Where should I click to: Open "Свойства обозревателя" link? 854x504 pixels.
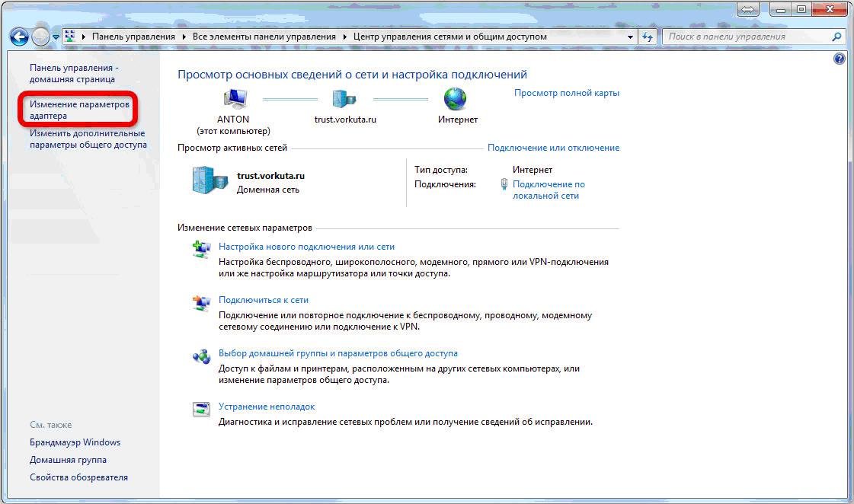click(x=79, y=477)
